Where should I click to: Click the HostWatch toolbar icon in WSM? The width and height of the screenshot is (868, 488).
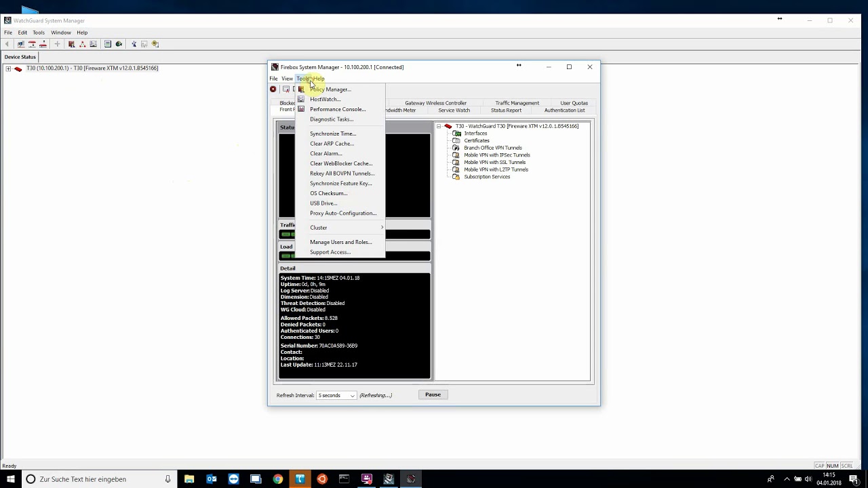pos(93,44)
